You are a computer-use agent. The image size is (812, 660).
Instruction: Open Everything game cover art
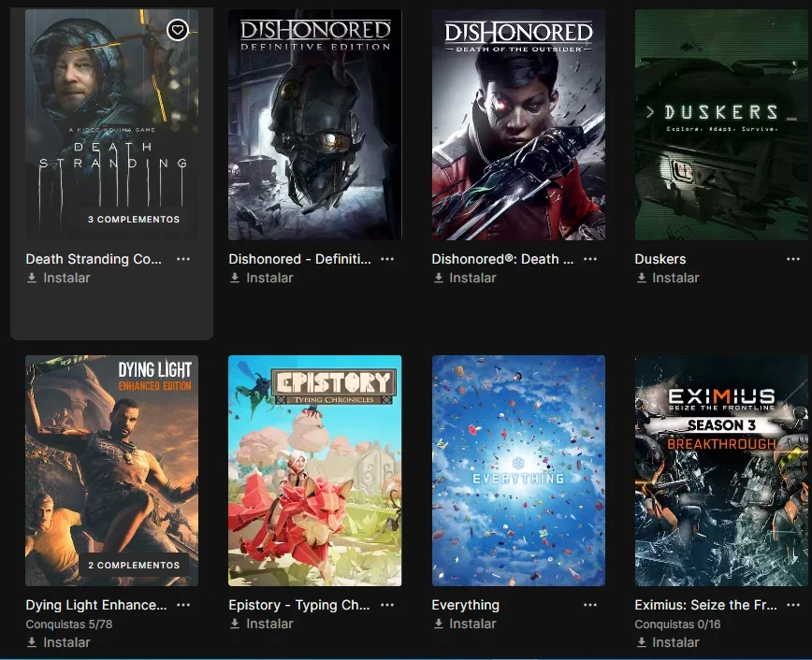[x=518, y=470]
